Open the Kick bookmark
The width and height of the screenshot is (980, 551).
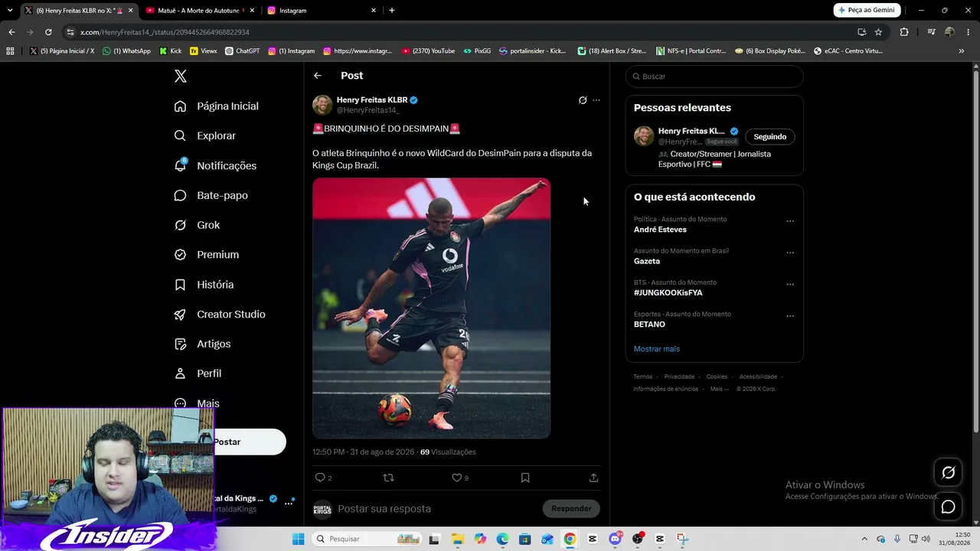coord(171,51)
